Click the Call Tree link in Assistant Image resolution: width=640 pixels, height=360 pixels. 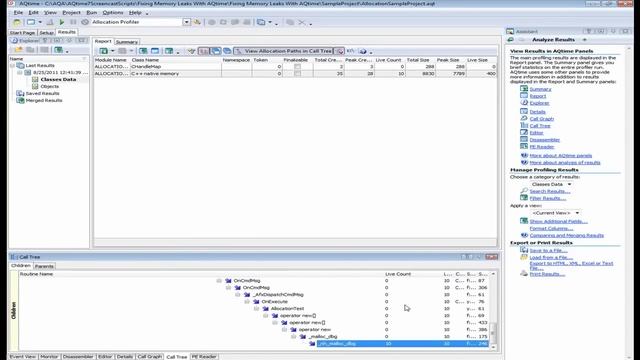point(540,126)
